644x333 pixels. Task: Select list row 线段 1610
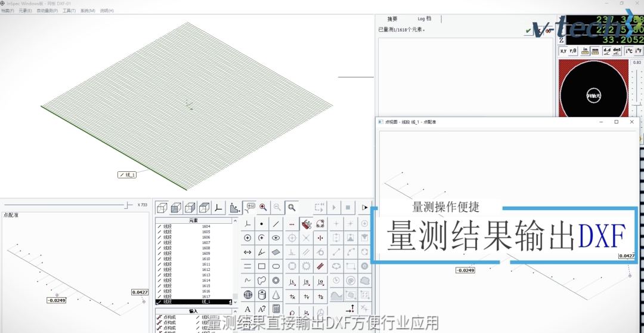(193, 259)
